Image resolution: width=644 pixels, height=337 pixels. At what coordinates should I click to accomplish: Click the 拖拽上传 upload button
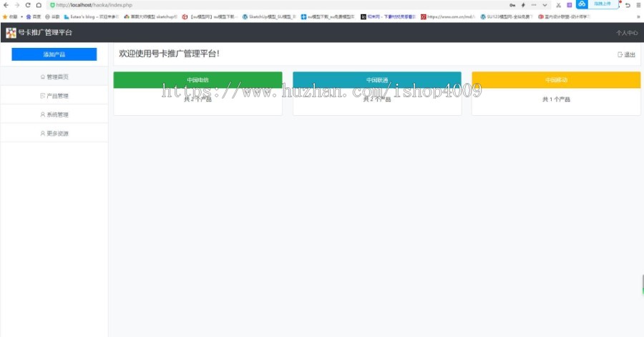pyautogui.click(x=602, y=4)
